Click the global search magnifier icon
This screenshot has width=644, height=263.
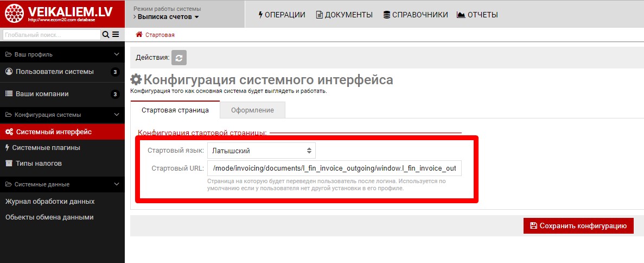click(106, 35)
